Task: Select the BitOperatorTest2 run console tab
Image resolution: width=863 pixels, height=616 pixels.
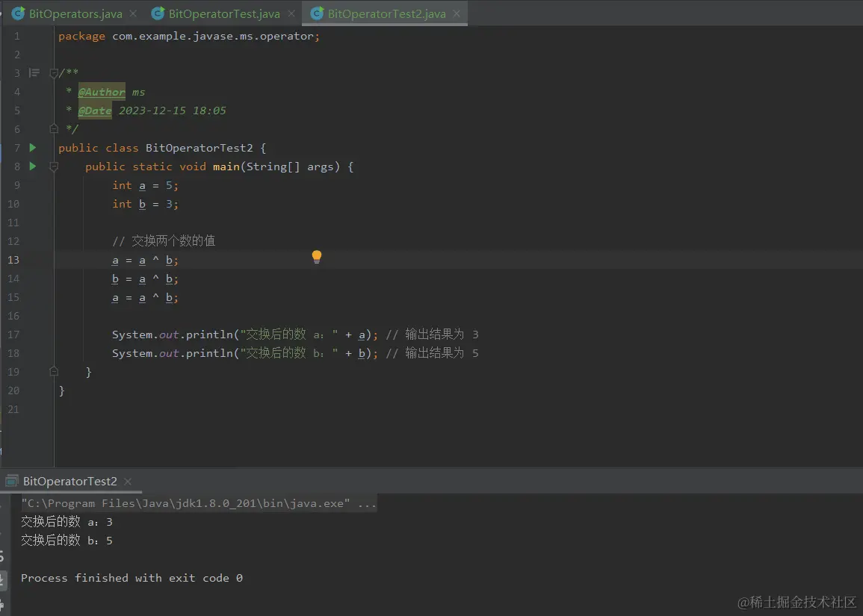Action: point(69,482)
